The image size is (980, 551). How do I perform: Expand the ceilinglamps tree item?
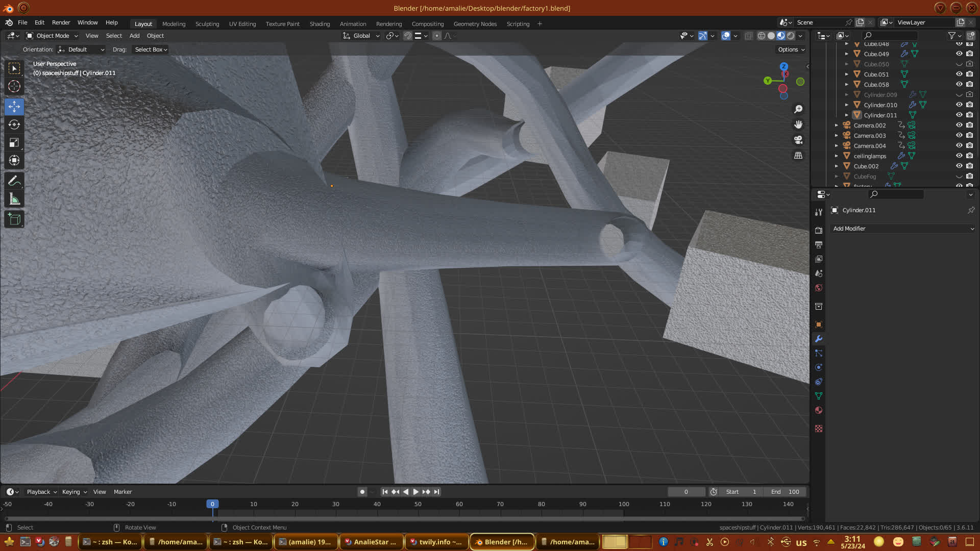(836, 156)
